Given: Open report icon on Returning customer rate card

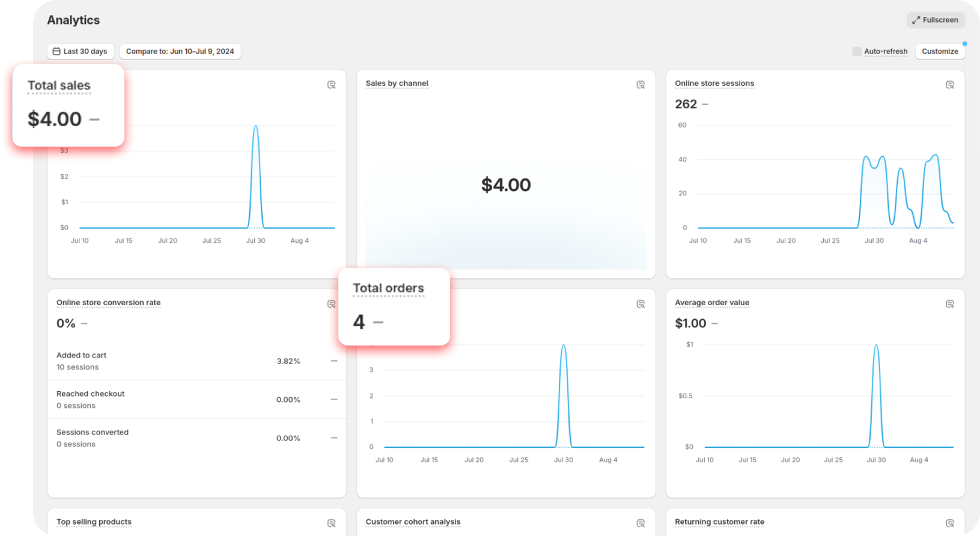Looking at the screenshot, I should click(x=950, y=523).
